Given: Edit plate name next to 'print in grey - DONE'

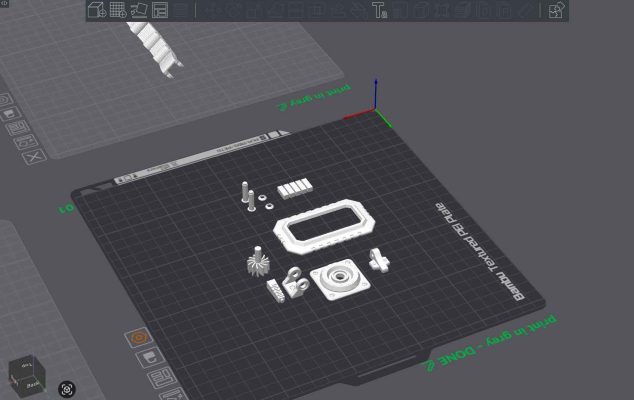Looking at the screenshot, I should point(430,365).
